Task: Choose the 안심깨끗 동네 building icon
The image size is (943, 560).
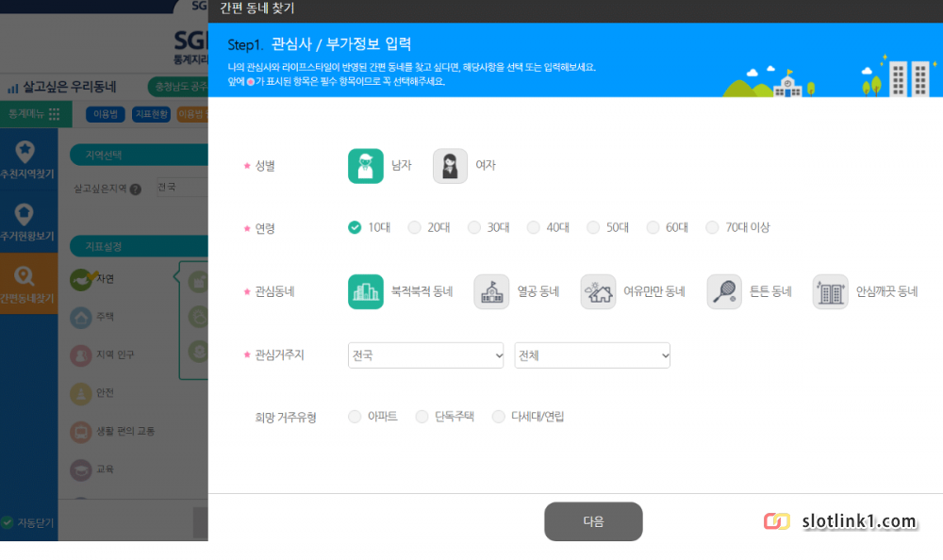Action: click(830, 291)
